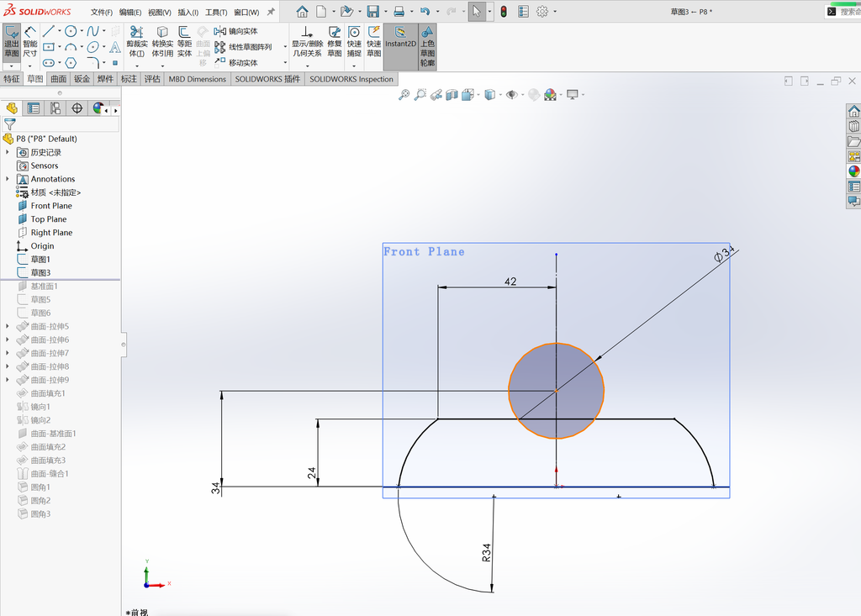861x616 pixels.
Task: Select Mirror Entities (镜向实体)
Action: [236, 31]
